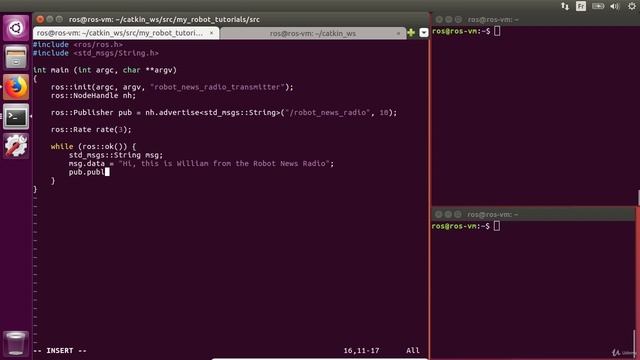The width and height of the screenshot is (640, 360).
Task: Open the Trash in the dock
Action: click(x=16, y=343)
